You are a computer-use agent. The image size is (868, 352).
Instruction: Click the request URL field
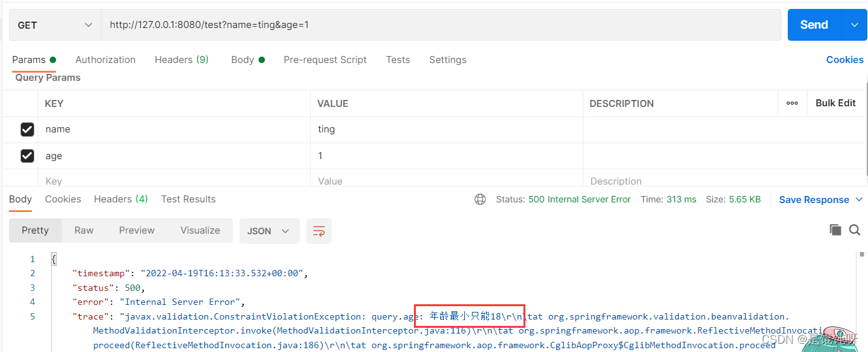pos(441,25)
